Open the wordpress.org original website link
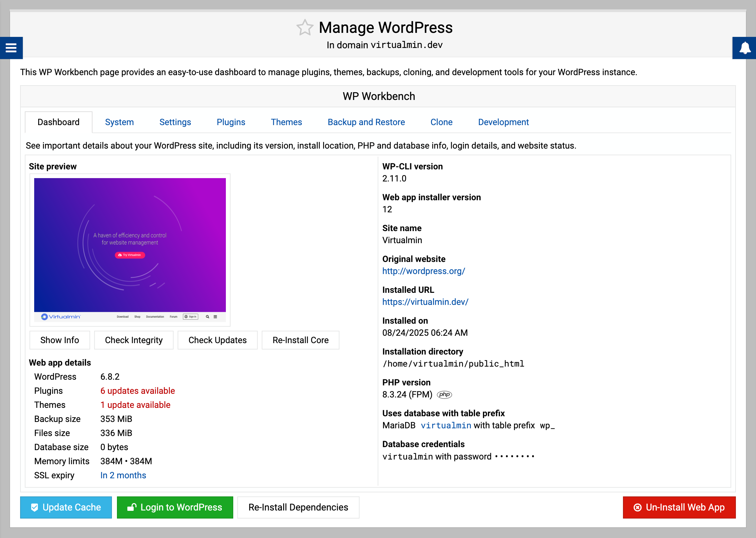This screenshot has width=756, height=538. tap(424, 271)
